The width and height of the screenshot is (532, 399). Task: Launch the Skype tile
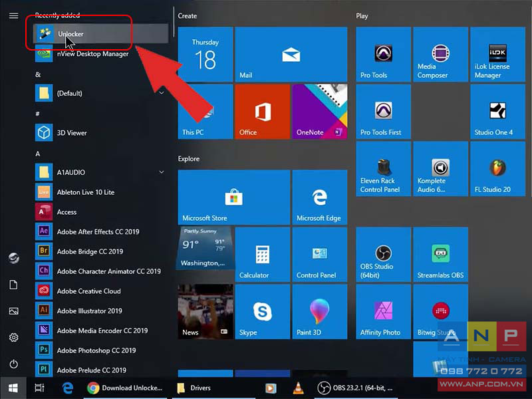tap(263, 311)
